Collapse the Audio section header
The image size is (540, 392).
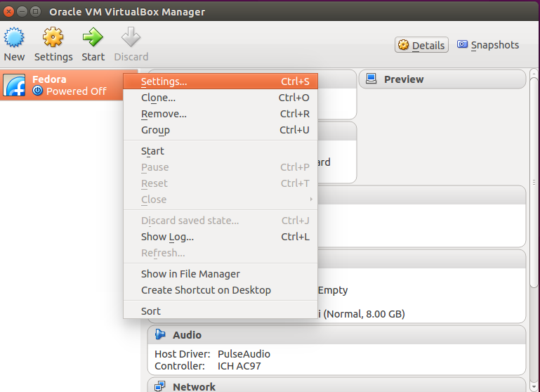(x=336, y=335)
